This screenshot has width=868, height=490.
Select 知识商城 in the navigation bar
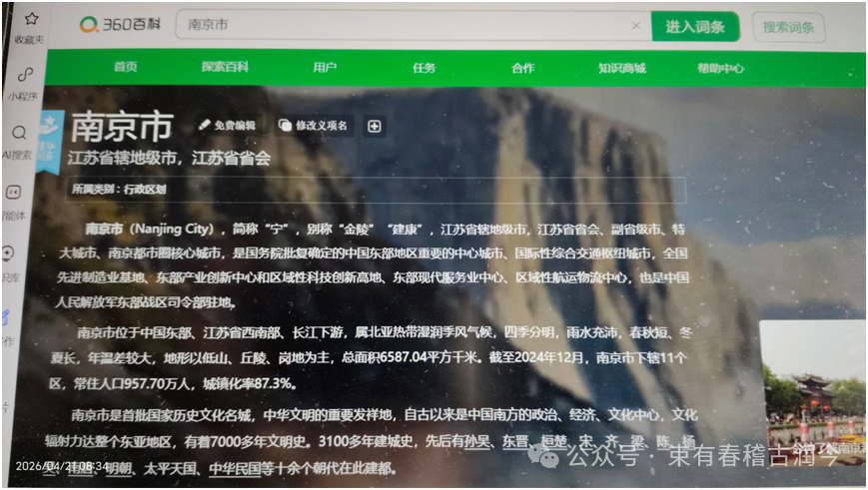[621, 69]
